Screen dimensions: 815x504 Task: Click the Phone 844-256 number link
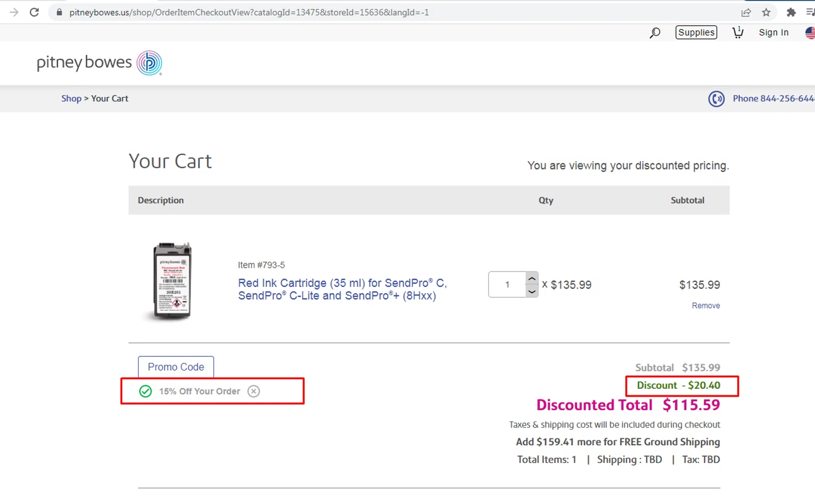point(774,98)
